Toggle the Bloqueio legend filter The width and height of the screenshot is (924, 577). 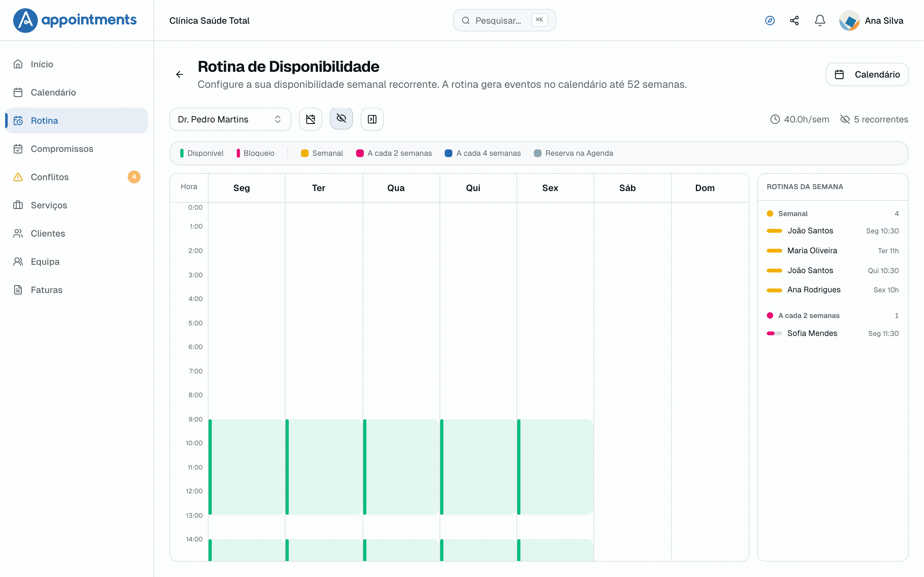255,153
